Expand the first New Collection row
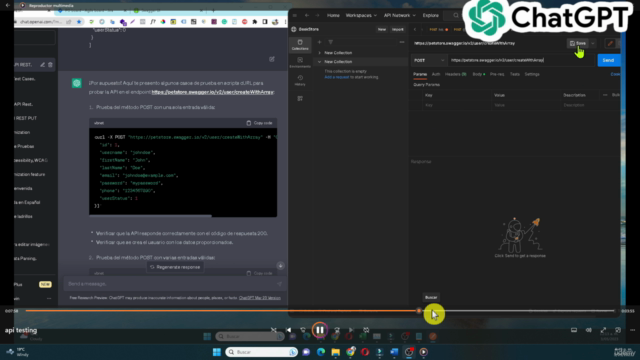640x360 pixels. 320,53
